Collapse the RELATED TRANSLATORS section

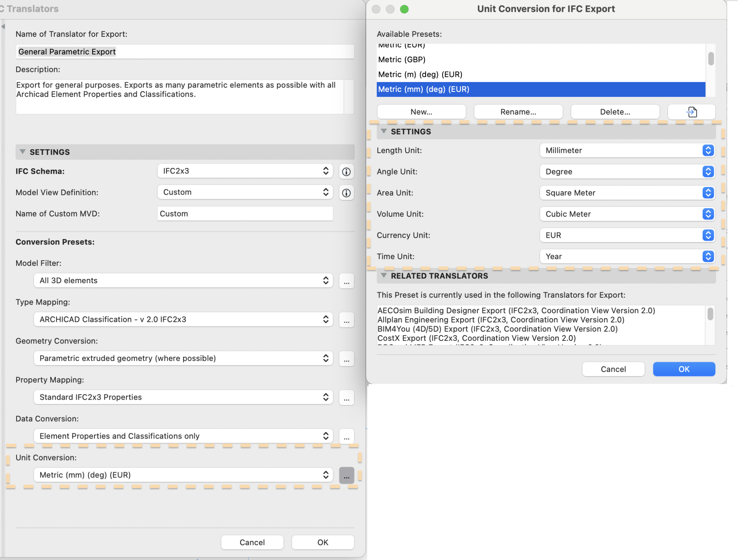pos(384,276)
